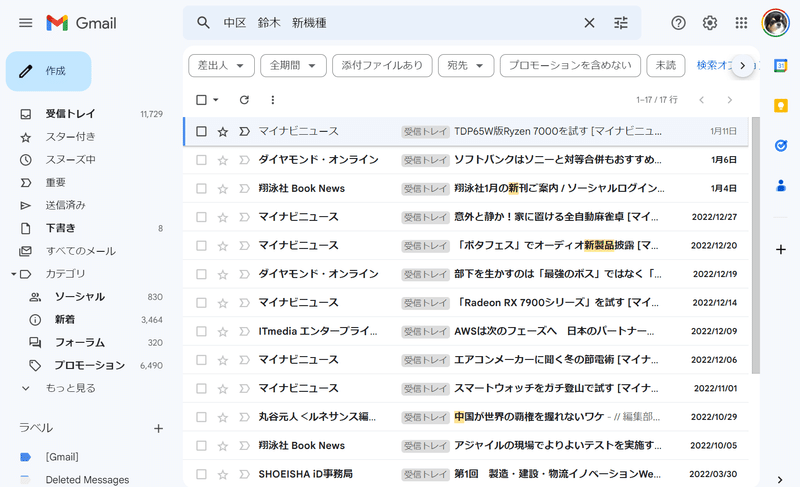
Task: Open Google Keep side panel icon
Action: [781, 106]
